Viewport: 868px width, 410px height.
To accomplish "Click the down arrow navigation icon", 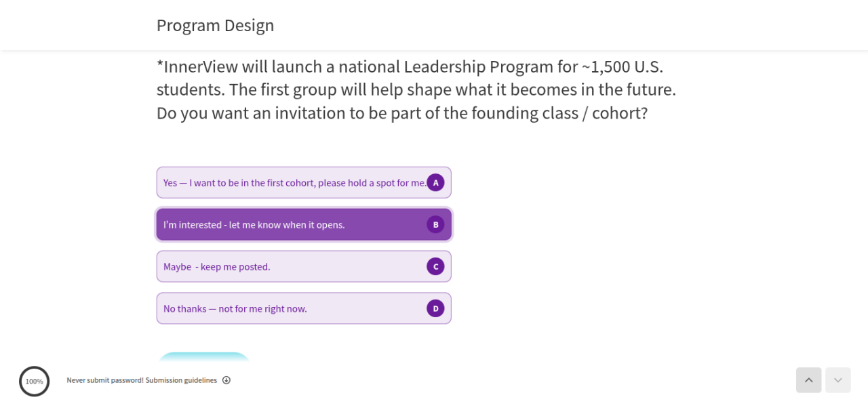I will (x=837, y=380).
